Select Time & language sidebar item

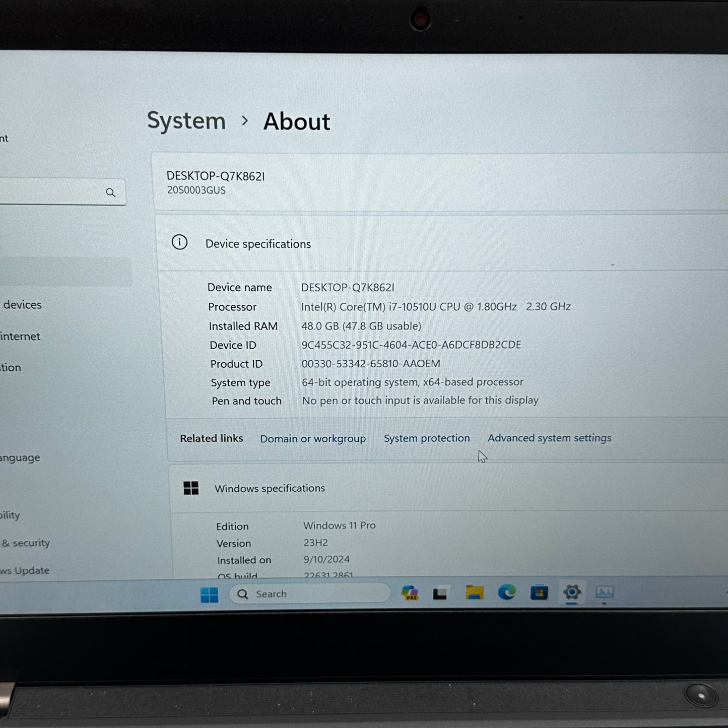(x=20, y=458)
